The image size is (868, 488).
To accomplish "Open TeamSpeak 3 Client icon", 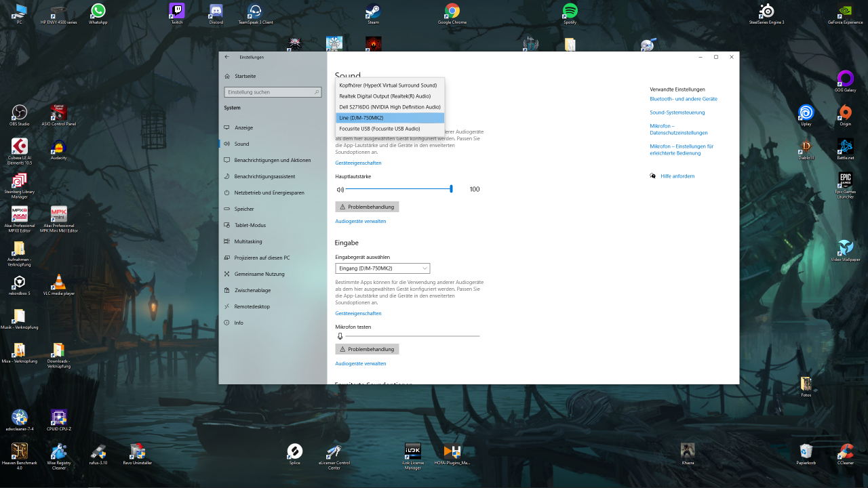I will point(256,14).
